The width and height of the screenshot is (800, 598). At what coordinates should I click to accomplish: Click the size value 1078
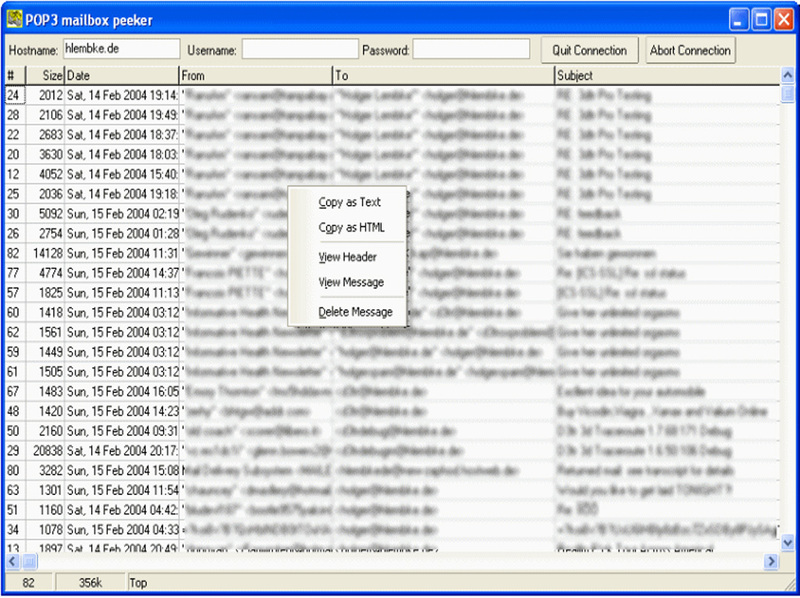[51, 530]
